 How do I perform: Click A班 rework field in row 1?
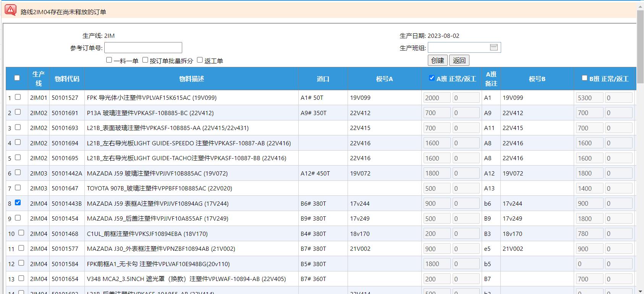(466, 97)
